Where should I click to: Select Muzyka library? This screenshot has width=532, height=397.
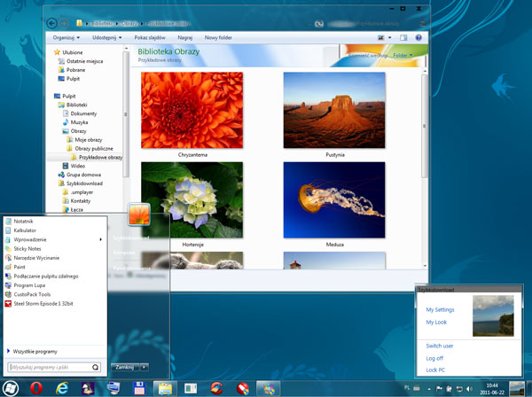tap(75, 122)
